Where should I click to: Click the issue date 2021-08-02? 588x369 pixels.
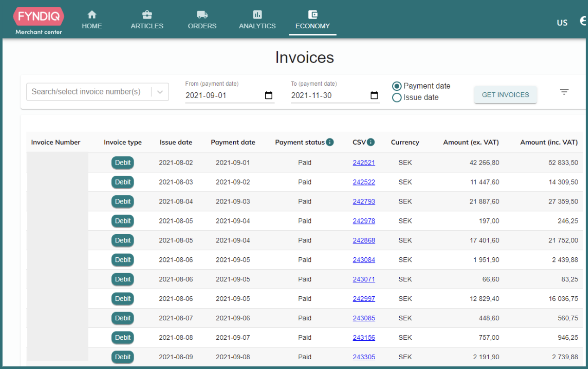(x=176, y=163)
